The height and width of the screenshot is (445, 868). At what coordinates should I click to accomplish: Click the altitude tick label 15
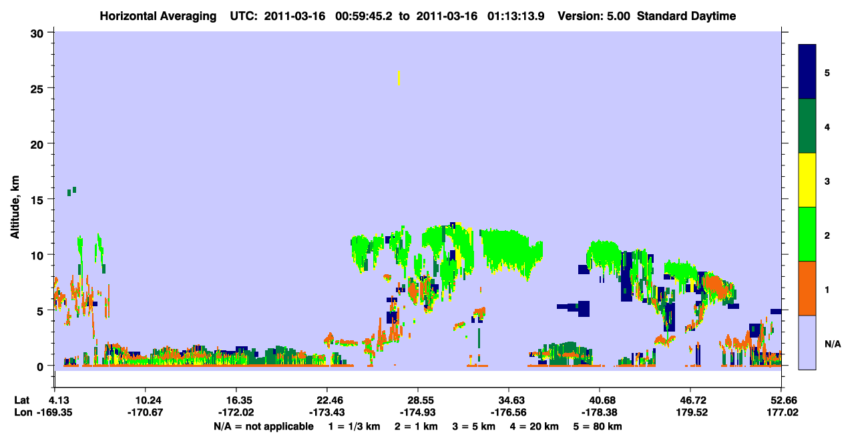click(x=38, y=199)
